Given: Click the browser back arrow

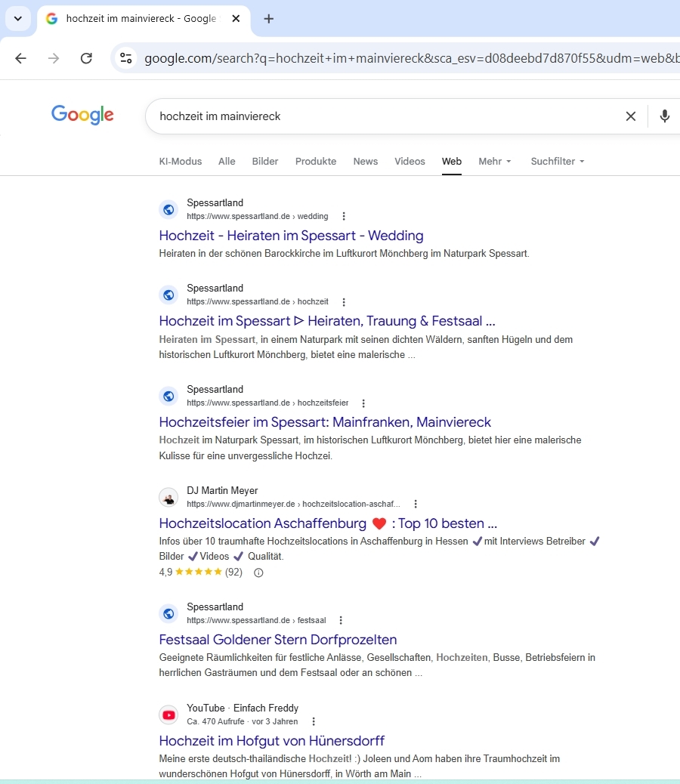Looking at the screenshot, I should pos(20,58).
